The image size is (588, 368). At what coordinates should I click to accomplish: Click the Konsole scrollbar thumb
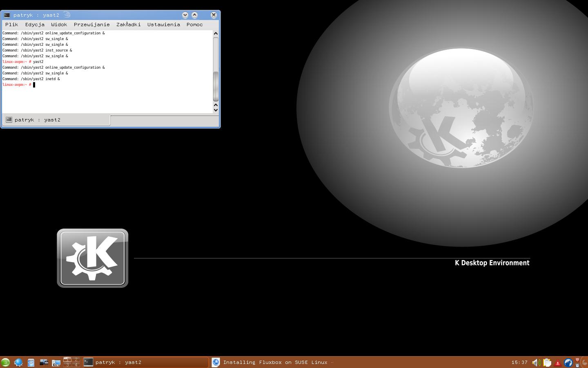pos(216,86)
